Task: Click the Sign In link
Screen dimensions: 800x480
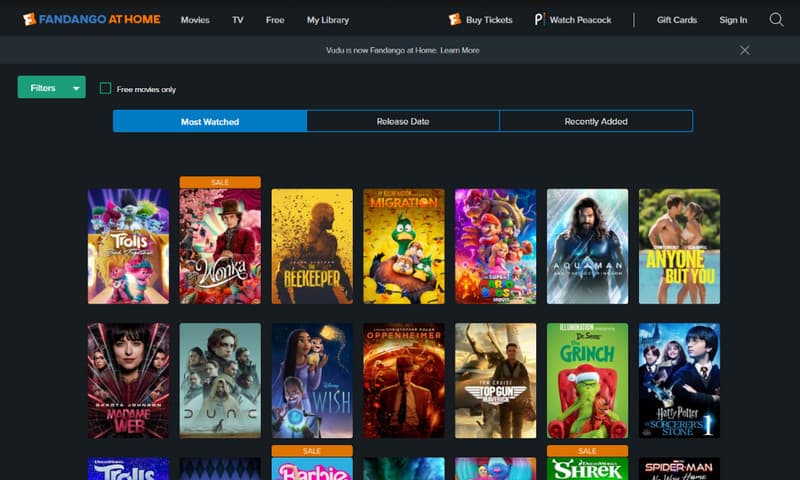Action: coord(733,20)
